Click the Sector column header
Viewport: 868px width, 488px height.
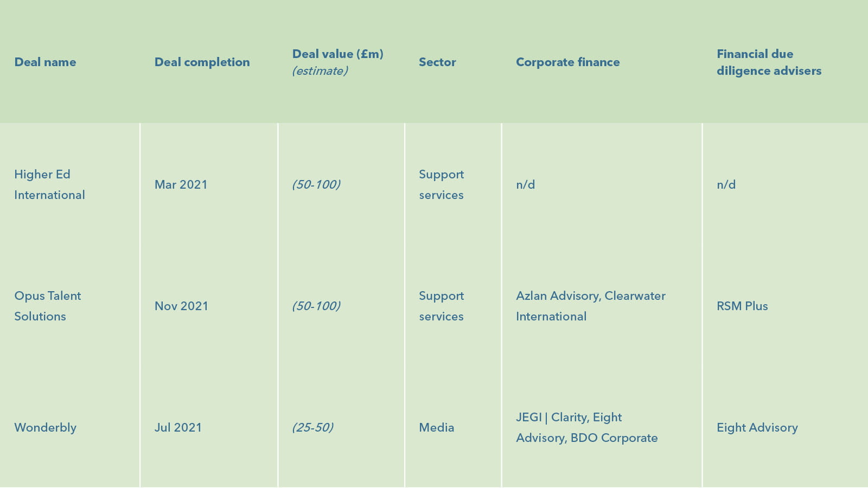coord(437,62)
